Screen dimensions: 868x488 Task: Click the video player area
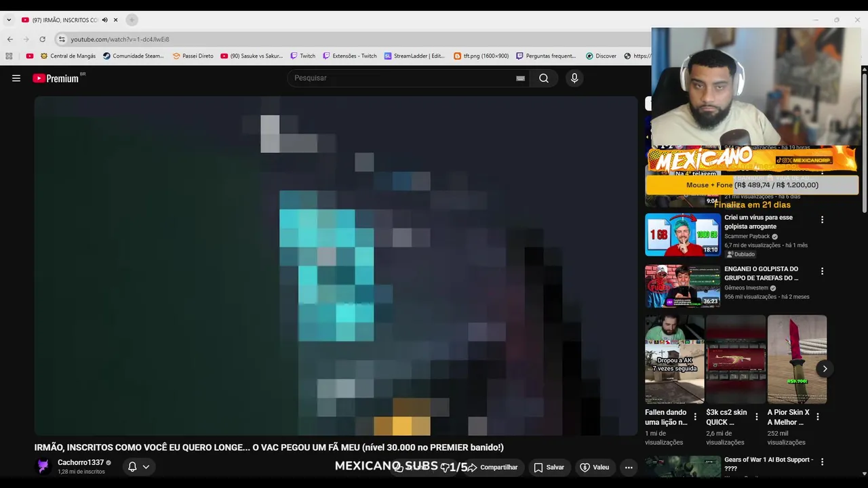click(x=336, y=266)
